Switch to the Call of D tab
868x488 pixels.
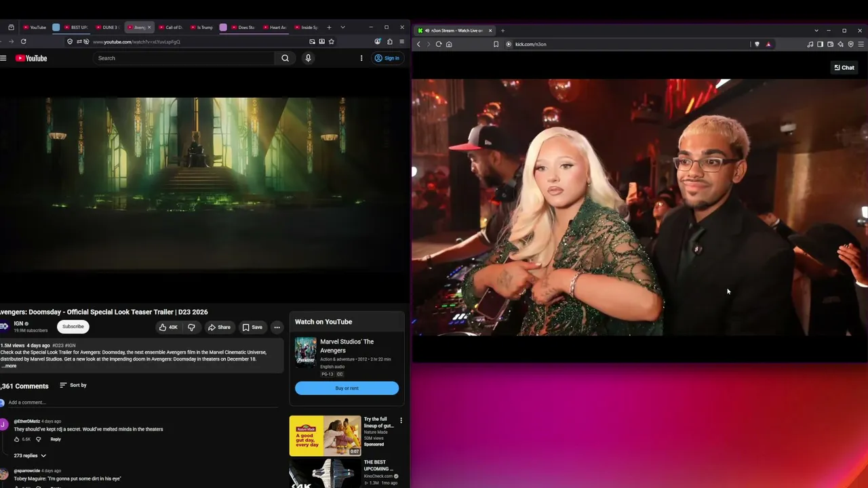(x=171, y=27)
